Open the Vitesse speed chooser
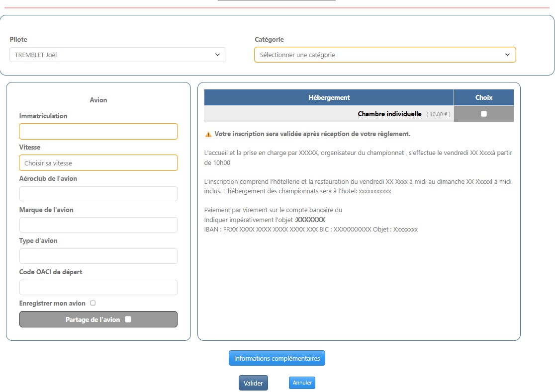This screenshot has height=392, width=555. point(98,163)
